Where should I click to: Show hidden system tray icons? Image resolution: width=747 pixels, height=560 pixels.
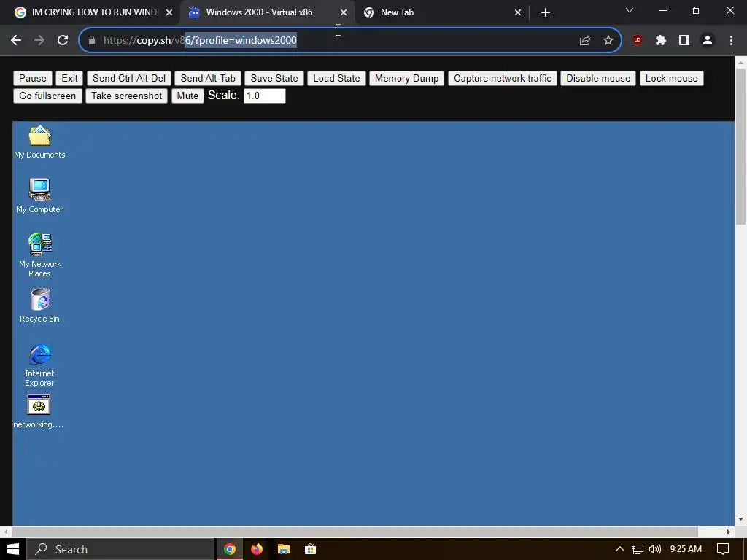[x=619, y=549]
